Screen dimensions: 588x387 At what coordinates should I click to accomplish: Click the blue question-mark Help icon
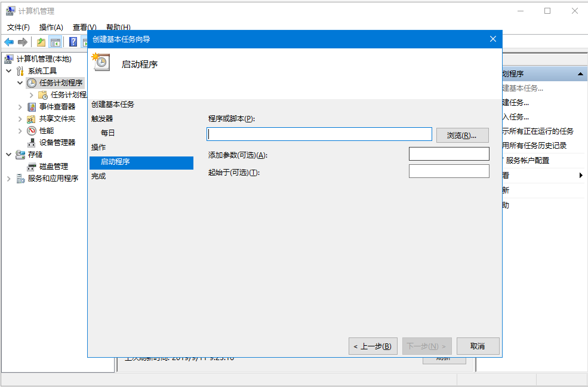point(72,42)
